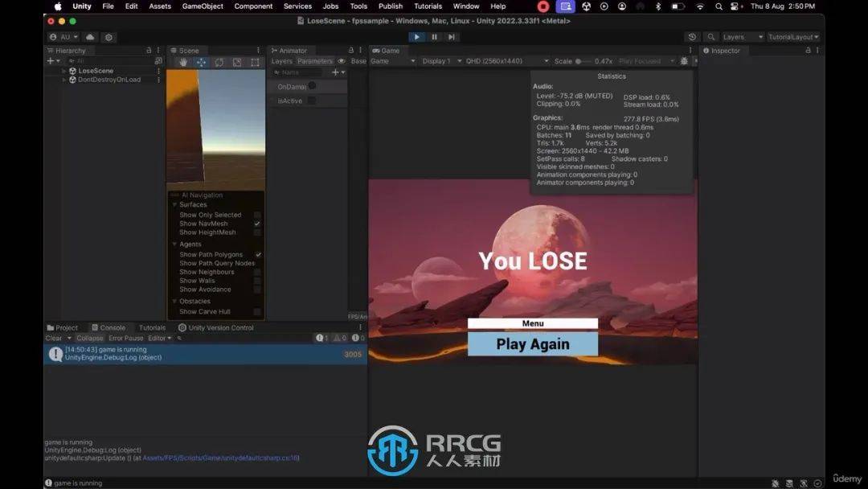Open the settings gear in top toolbar

click(x=108, y=37)
